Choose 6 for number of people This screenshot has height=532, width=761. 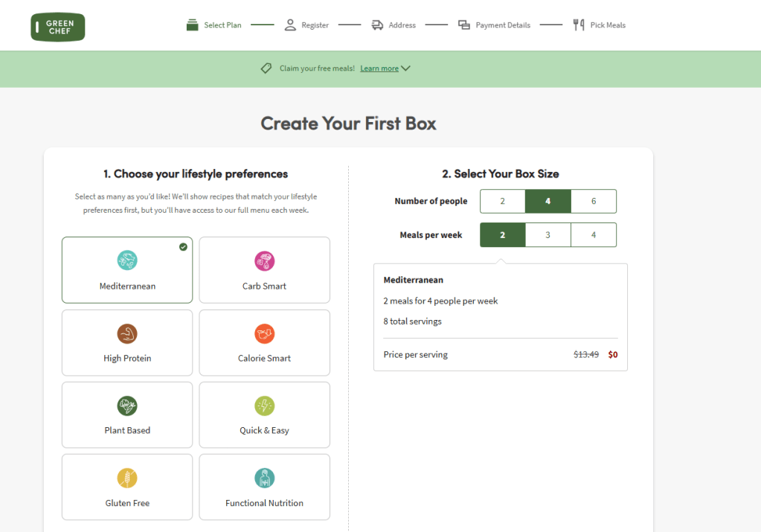pos(593,202)
